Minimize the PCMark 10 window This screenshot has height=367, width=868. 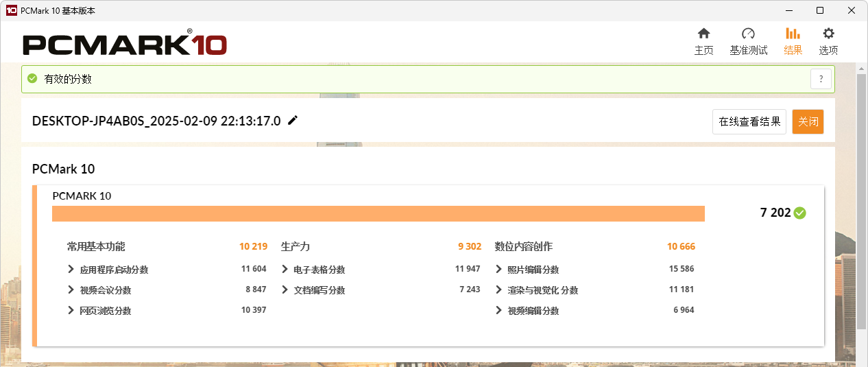pos(788,10)
